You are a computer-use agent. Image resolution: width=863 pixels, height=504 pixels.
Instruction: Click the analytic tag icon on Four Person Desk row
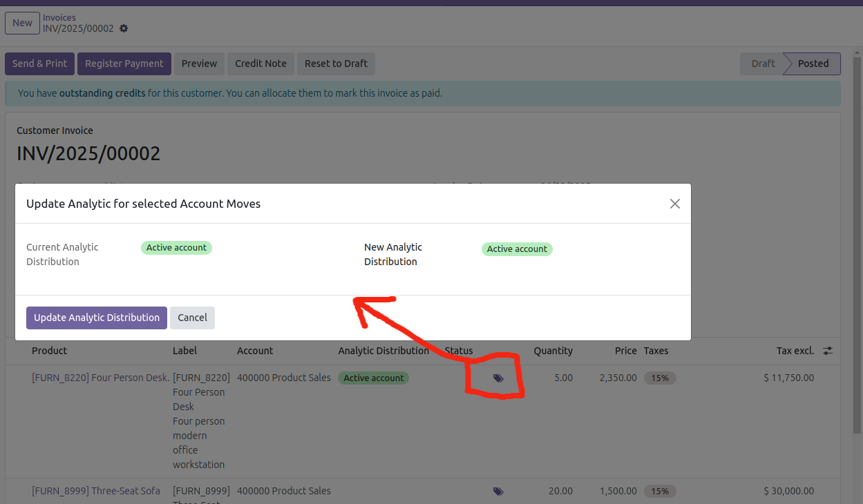click(x=498, y=378)
